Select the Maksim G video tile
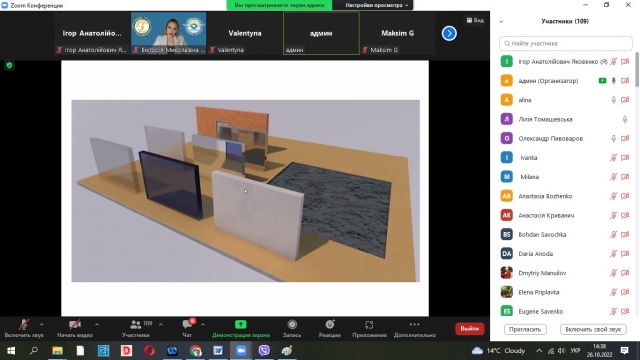This screenshot has height=360, width=640. tap(398, 33)
